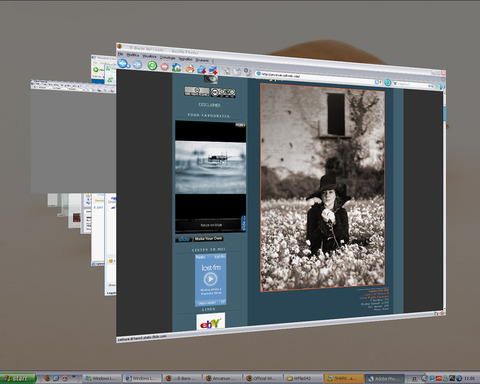The image size is (480, 384).
Task: Open the Strumenti menu
Action: 202,60
